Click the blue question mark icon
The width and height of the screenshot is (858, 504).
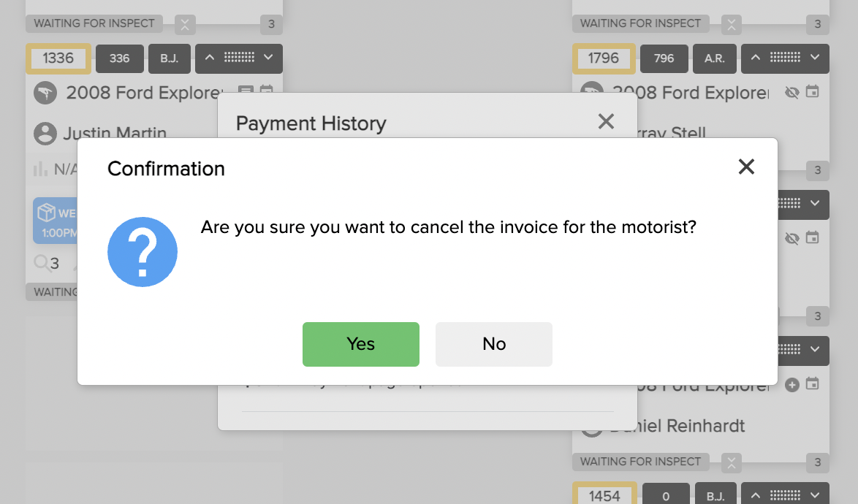(x=143, y=251)
